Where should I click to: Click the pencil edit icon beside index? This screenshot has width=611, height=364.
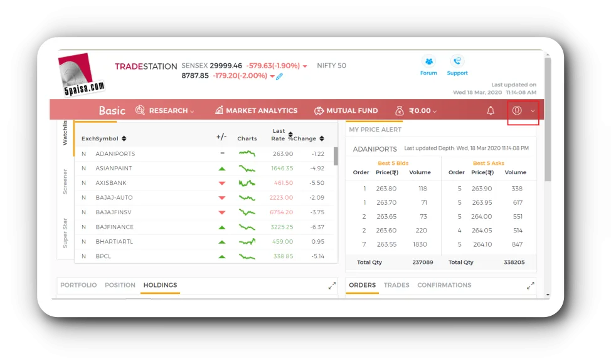pyautogui.click(x=280, y=76)
